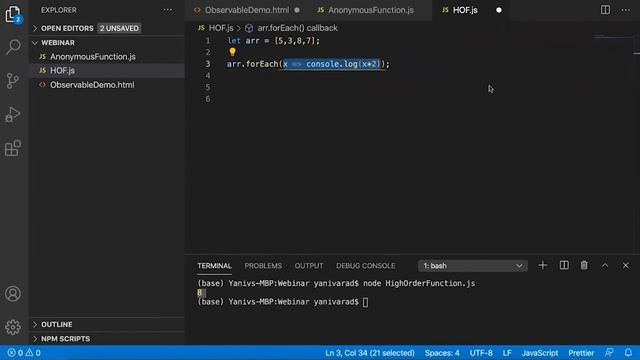The height and width of the screenshot is (360, 640).
Task: Select HOF.js in the file tree
Action: 62,71
